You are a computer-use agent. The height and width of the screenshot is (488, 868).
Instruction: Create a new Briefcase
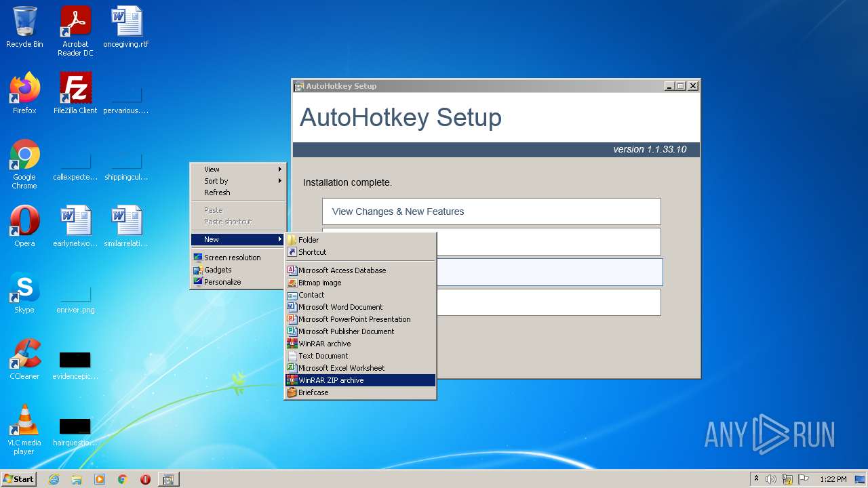tap(360, 392)
